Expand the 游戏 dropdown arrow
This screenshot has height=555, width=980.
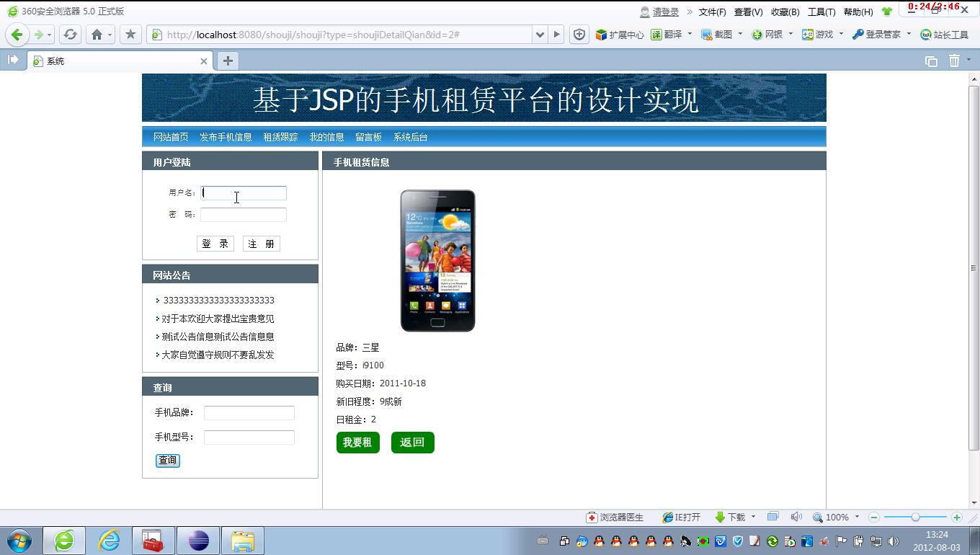click(841, 34)
